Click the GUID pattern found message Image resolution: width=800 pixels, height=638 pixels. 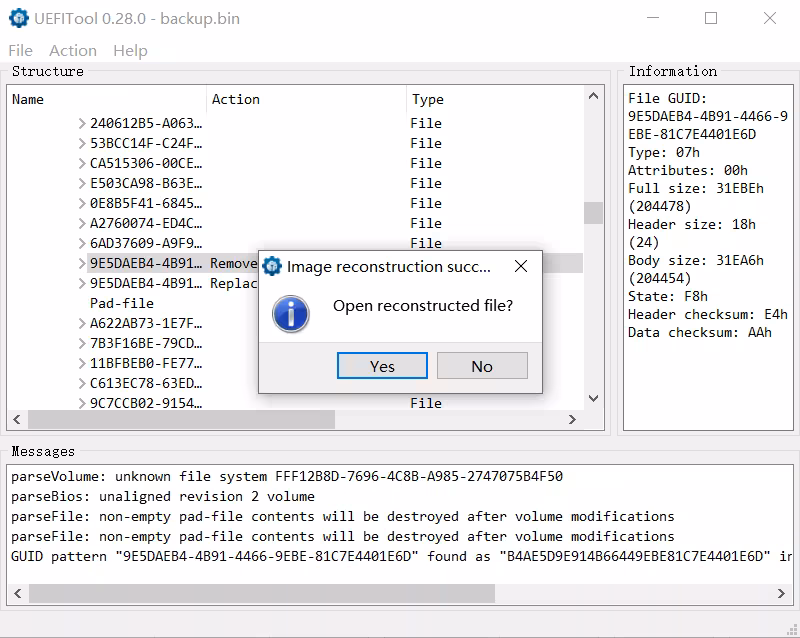click(x=401, y=556)
